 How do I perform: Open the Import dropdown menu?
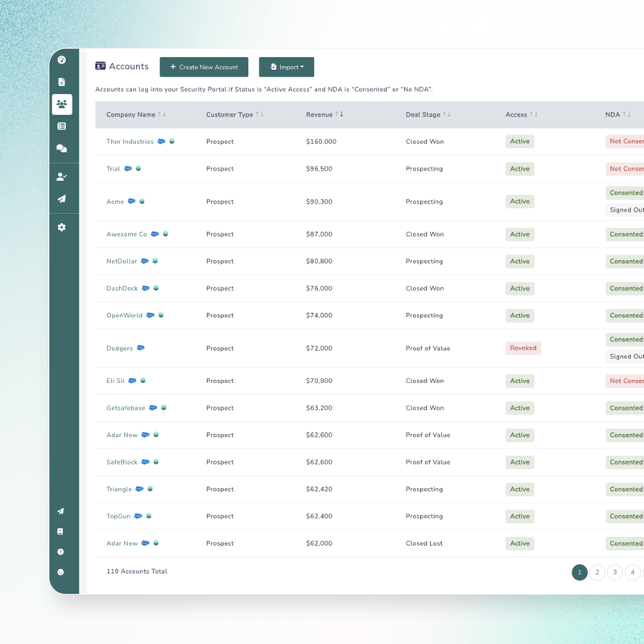point(287,67)
